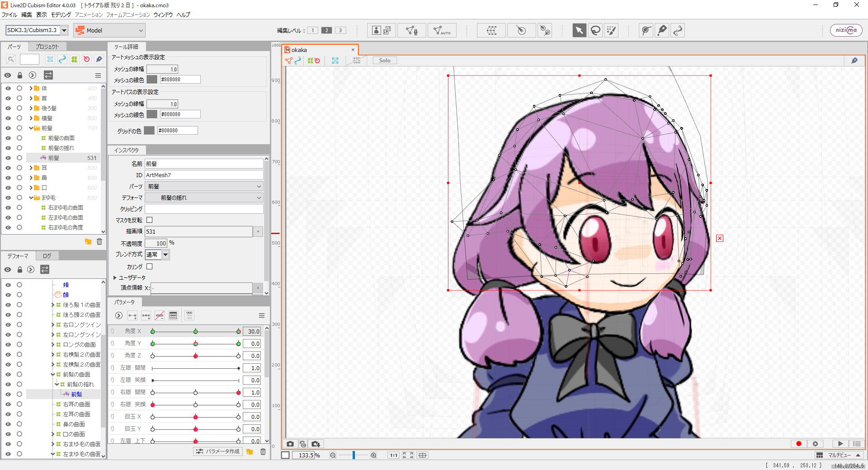The width and height of the screenshot is (868, 470).
Task: Open the automatic mesh generator (AUTO)
Action: pyautogui.click(x=442, y=30)
